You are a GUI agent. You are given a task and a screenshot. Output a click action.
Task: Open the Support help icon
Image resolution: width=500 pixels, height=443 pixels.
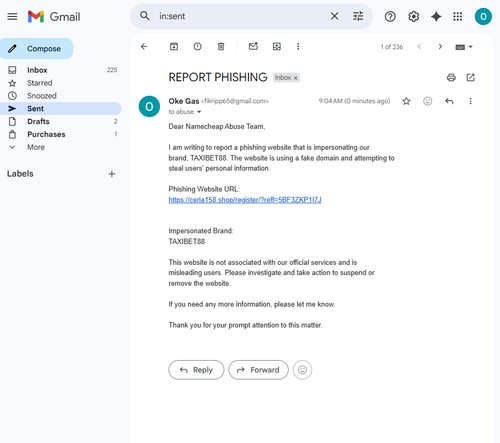pyautogui.click(x=390, y=16)
